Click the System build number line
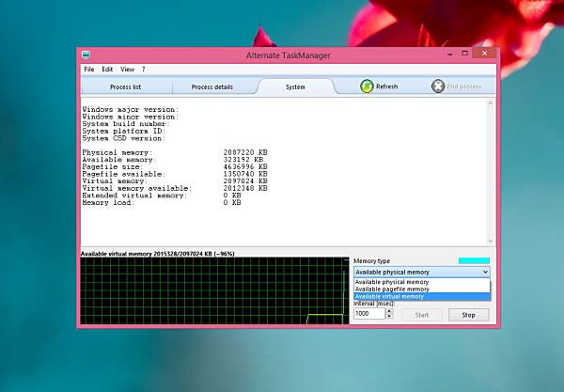 coord(126,124)
